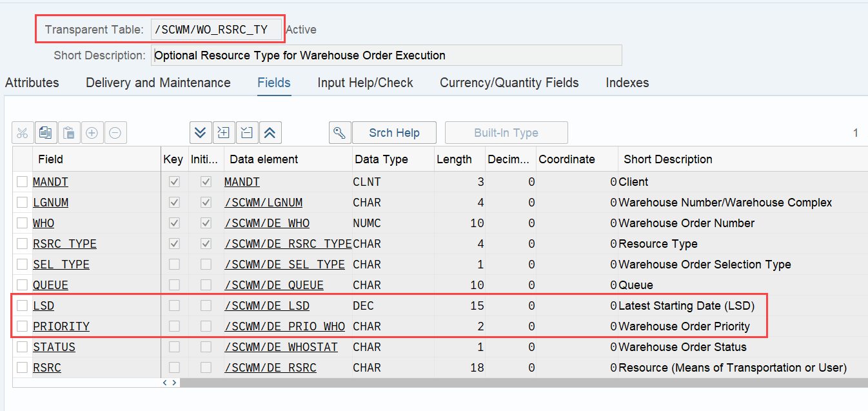Click the Short Description column header
The height and width of the screenshot is (411, 868).
tap(743, 159)
